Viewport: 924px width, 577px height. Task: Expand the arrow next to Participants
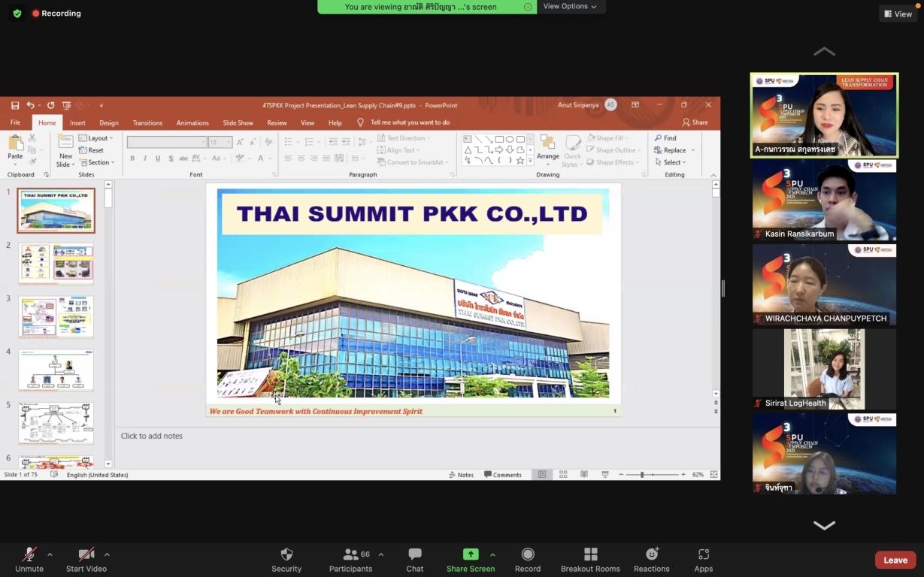pyautogui.click(x=381, y=554)
